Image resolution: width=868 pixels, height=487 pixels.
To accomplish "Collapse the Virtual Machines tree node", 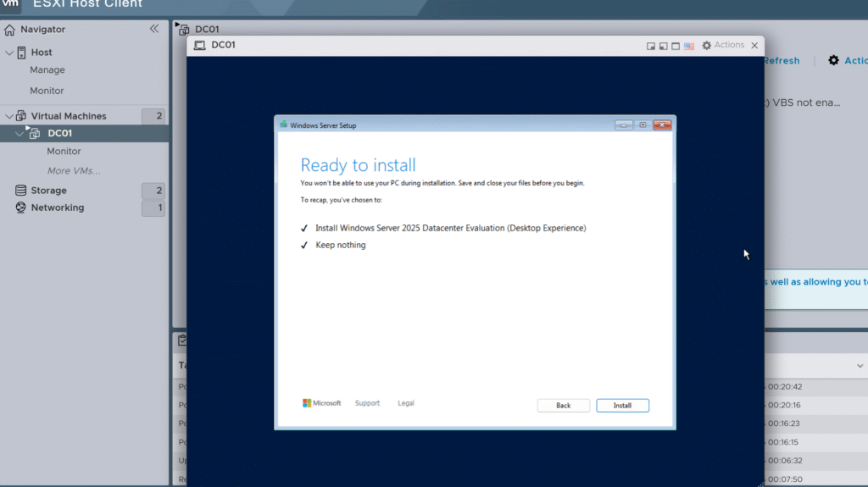I will 9,116.
